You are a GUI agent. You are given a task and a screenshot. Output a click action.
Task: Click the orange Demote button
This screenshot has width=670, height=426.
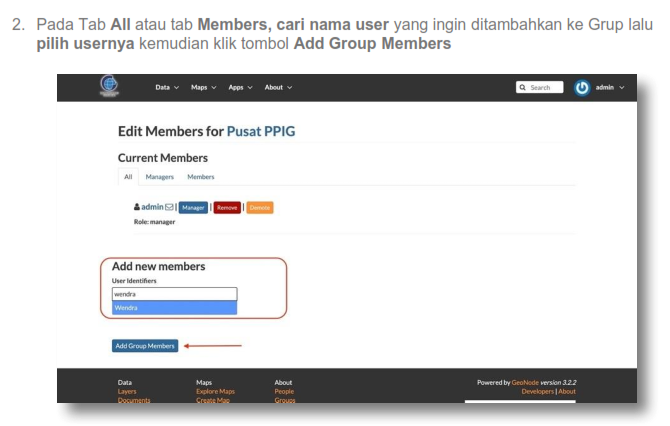[260, 207]
